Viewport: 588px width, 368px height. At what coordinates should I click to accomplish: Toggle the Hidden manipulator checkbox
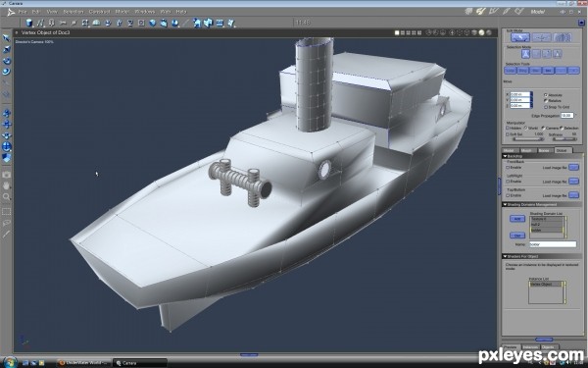click(x=508, y=128)
